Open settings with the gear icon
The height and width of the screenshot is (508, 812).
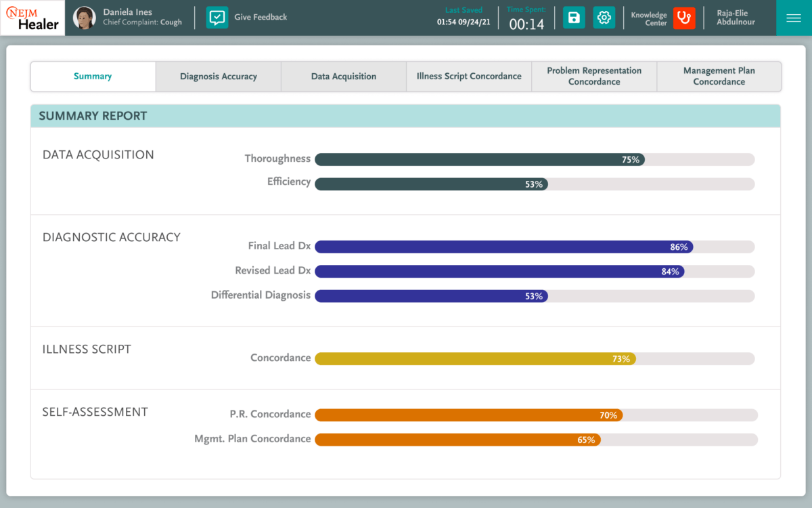pyautogui.click(x=604, y=18)
